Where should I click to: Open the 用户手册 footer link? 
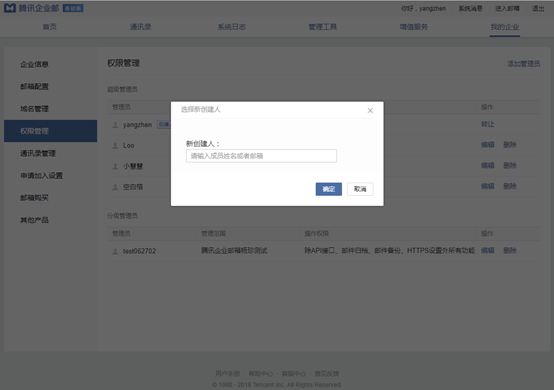tap(228, 373)
